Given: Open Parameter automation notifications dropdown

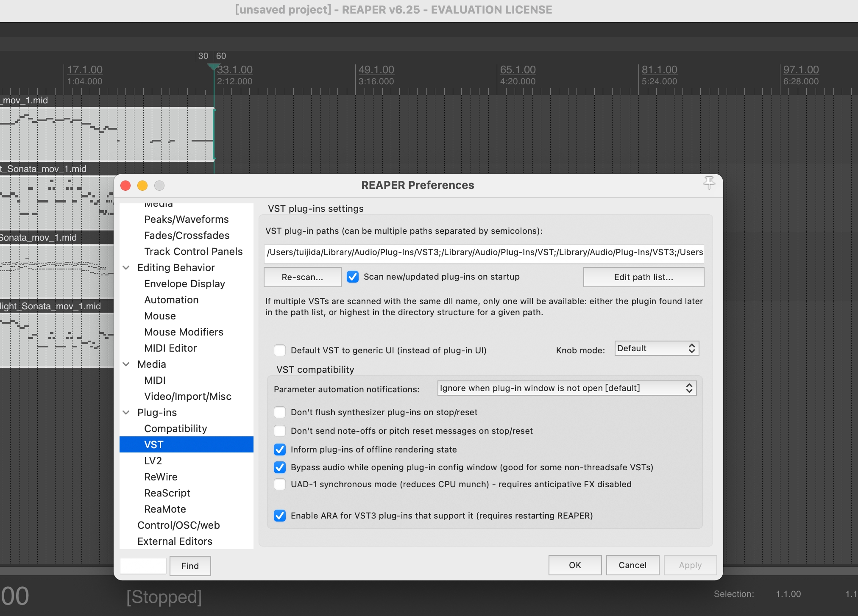Looking at the screenshot, I should [x=566, y=388].
